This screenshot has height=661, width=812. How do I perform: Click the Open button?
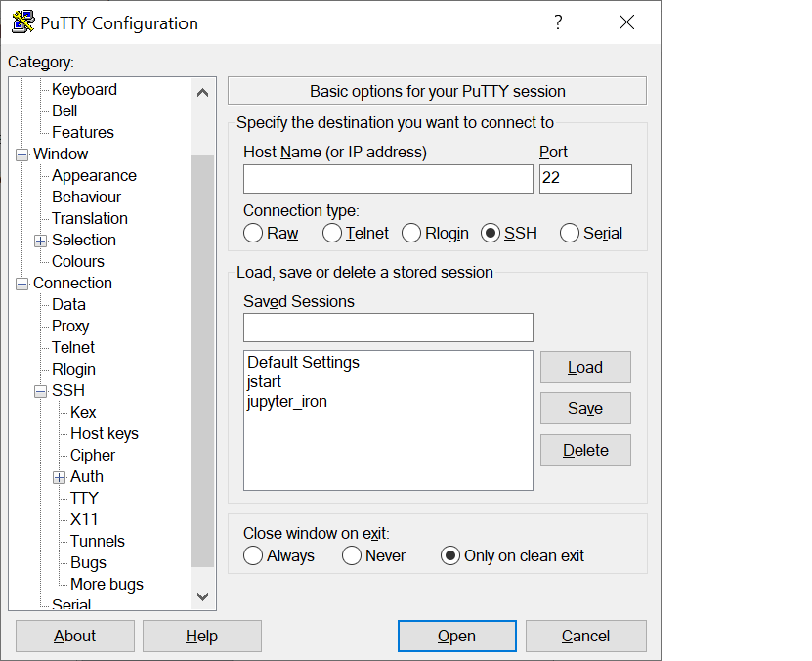click(x=456, y=636)
